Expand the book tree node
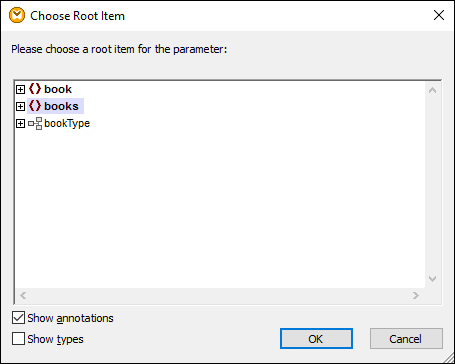Screen dimensions: 455x364 (x=20, y=89)
